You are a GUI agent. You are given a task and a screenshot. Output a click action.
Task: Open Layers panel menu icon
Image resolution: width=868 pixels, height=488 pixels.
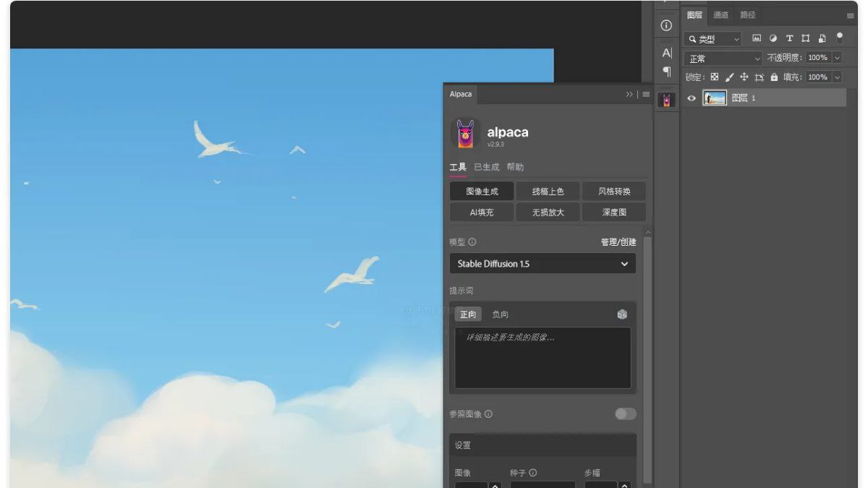pos(850,15)
